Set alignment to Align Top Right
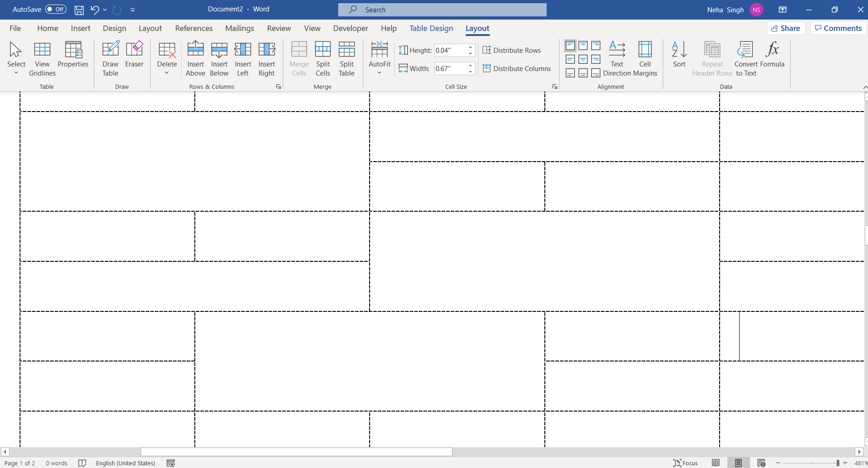 point(596,46)
